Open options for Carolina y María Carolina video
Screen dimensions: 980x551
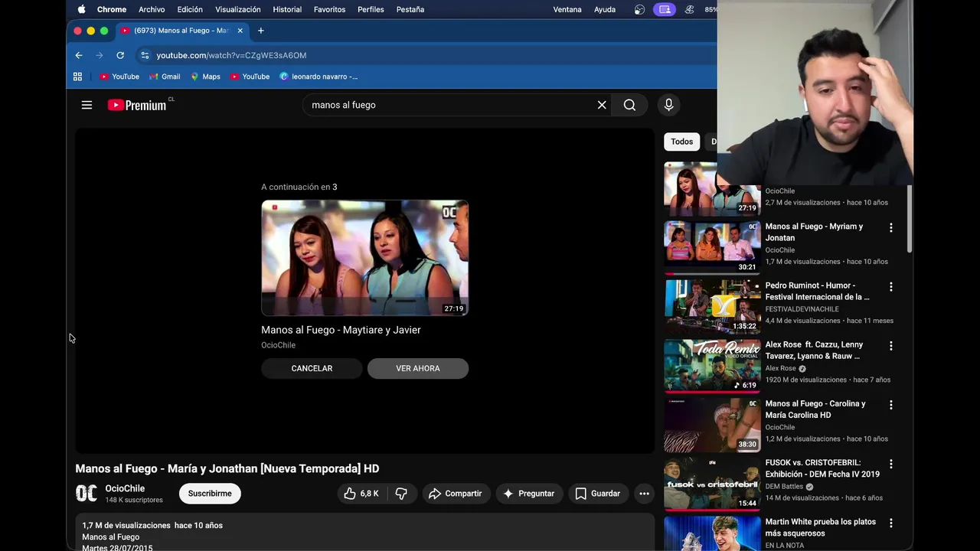pyautogui.click(x=890, y=405)
